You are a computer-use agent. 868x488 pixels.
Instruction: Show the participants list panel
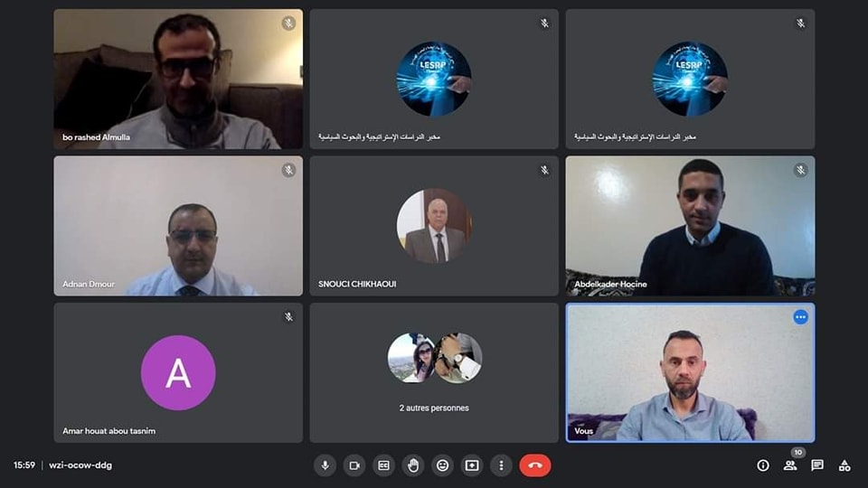point(790,465)
